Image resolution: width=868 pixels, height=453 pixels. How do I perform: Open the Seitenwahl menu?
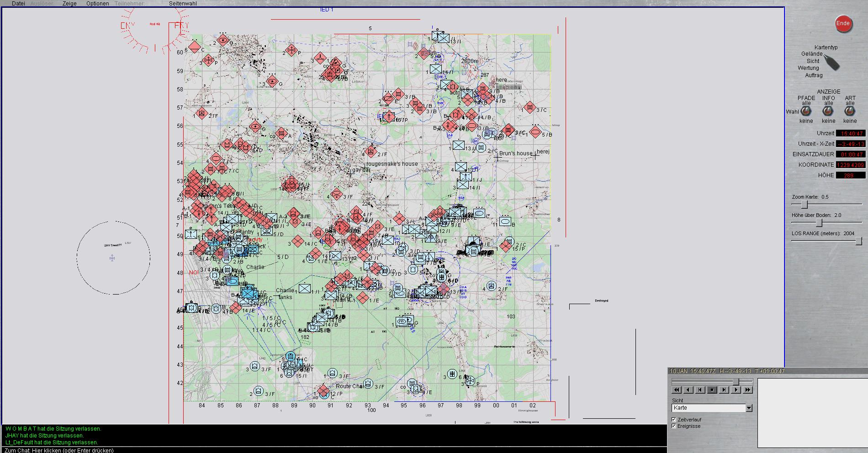coord(183,4)
